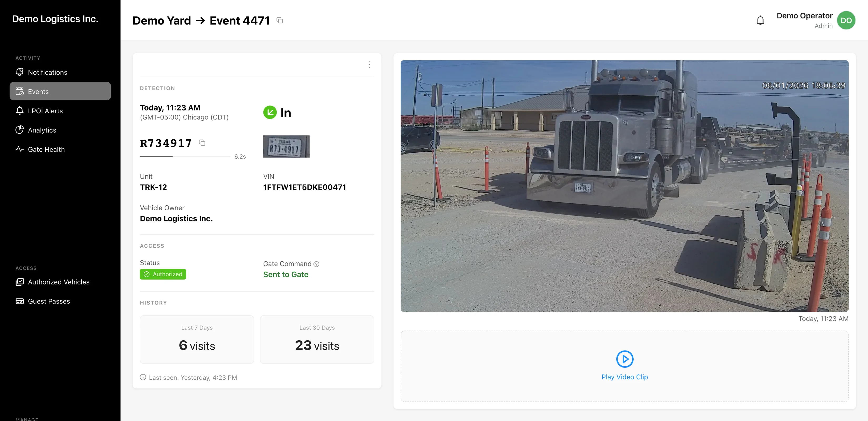
Task: Click the Demo Operator profile name
Action: (804, 16)
